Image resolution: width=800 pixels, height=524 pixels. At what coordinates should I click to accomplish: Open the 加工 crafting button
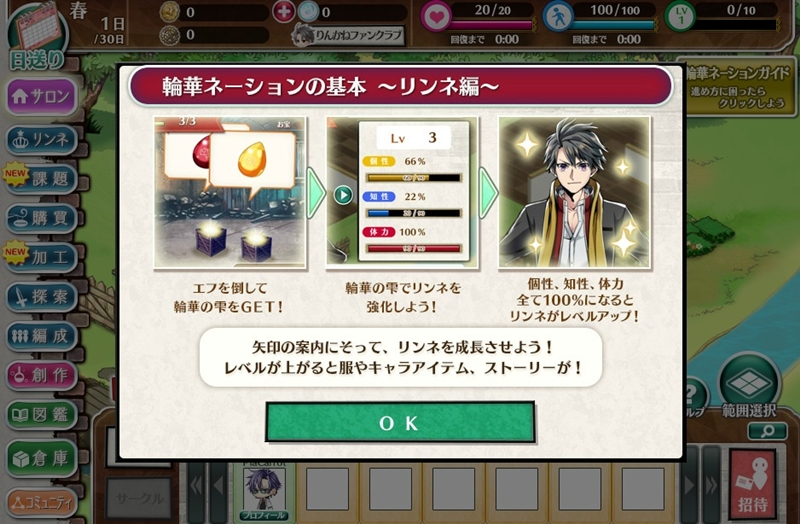(41, 257)
